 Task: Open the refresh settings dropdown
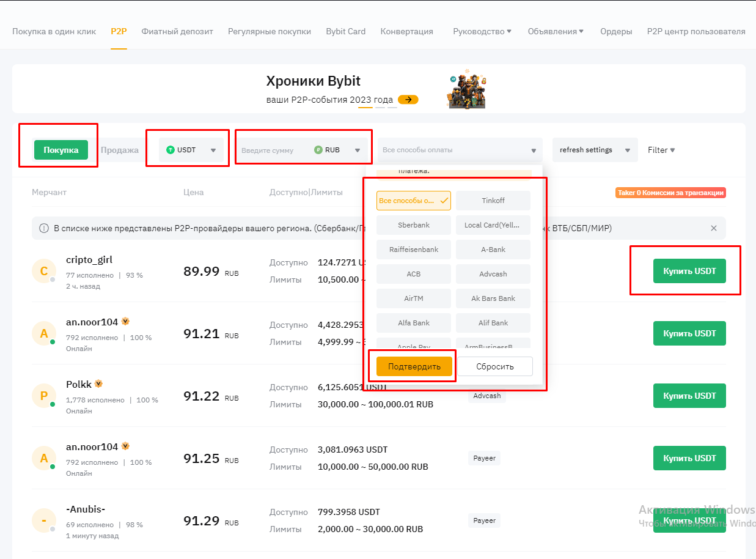click(595, 150)
